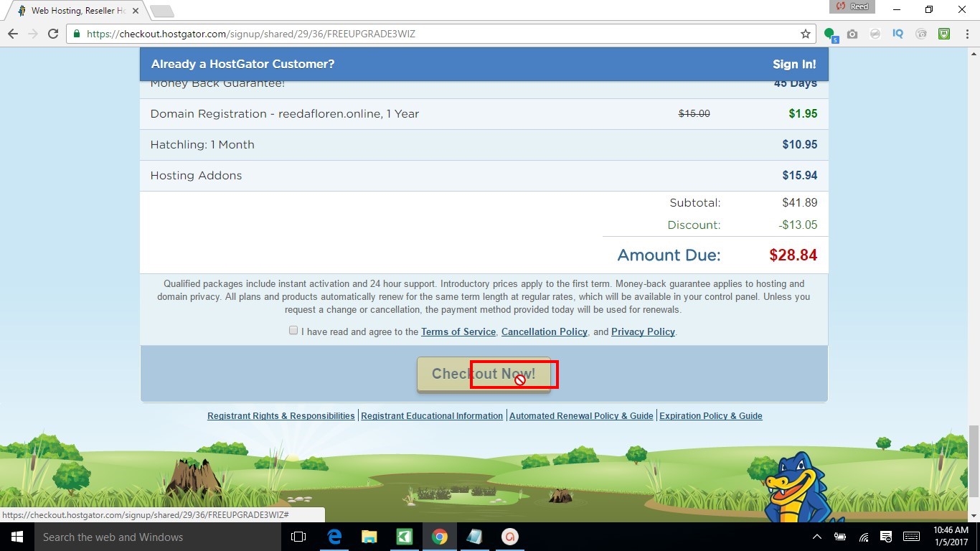Click "Already a HostGator Customer?" heading
980x551 pixels.
pyautogui.click(x=242, y=64)
